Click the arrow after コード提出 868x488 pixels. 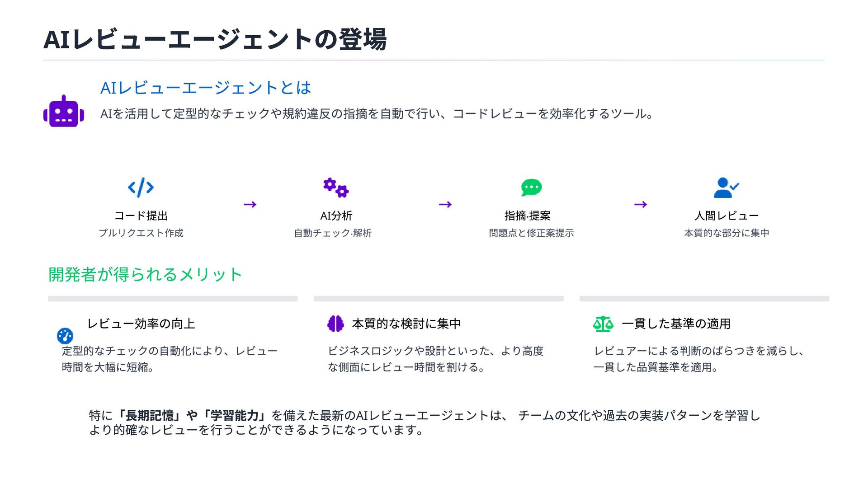tap(250, 205)
